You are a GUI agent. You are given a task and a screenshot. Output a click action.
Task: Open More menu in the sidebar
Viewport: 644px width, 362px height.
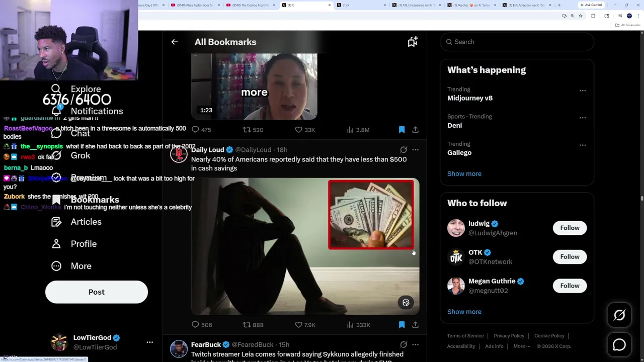(71, 266)
